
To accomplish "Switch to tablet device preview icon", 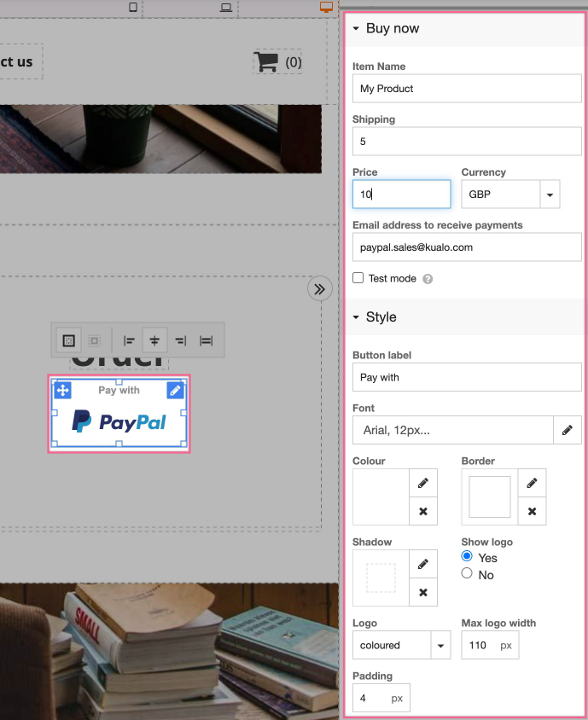I will pyautogui.click(x=133, y=7).
